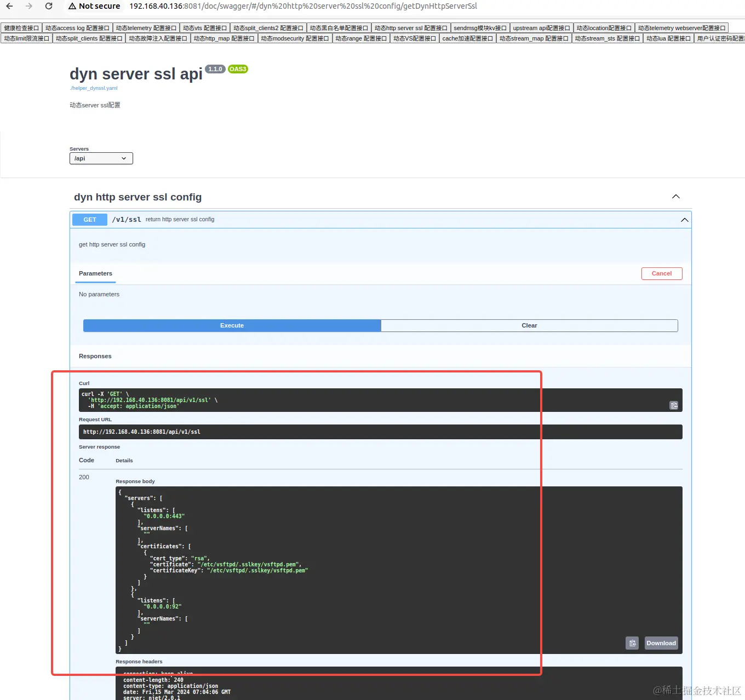The height and width of the screenshot is (700, 745).
Task: Click the /v1/ssl endpoint path
Action: pyautogui.click(x=127, y=220)
